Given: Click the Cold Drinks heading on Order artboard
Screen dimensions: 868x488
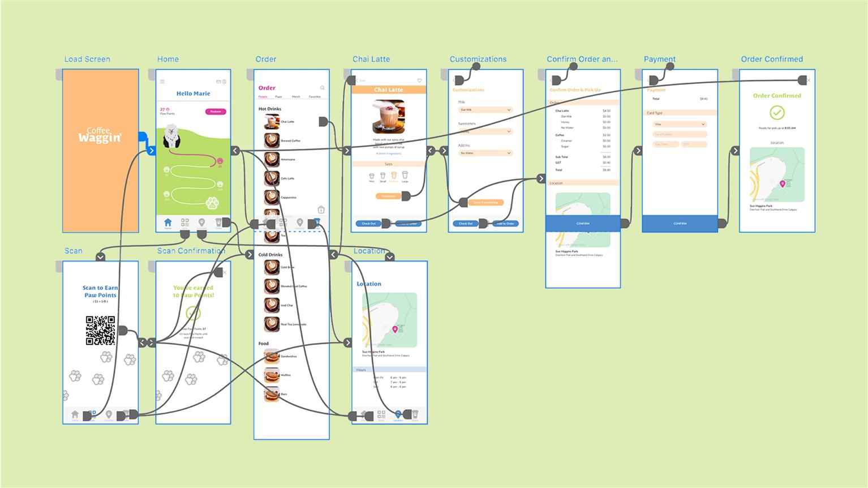Looking at the screenshot, I should coord(270,255).
